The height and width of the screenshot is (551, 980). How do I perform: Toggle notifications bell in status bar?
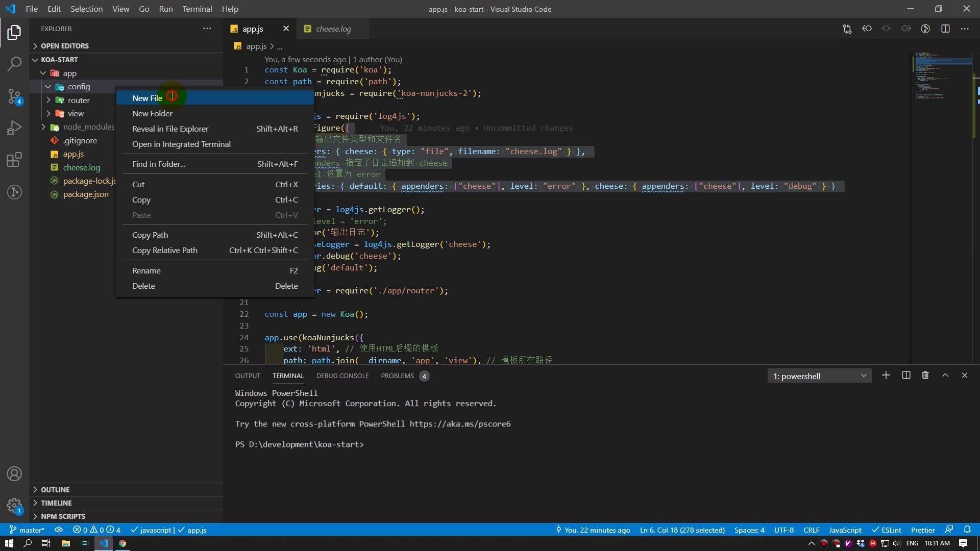967,530
